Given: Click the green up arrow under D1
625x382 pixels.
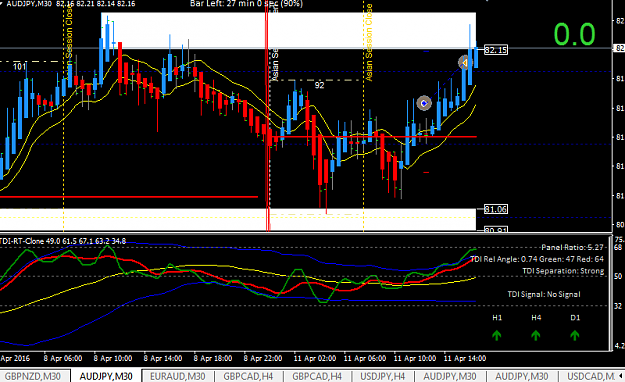Looking at the screenshot, I should [x=574, y=335].
